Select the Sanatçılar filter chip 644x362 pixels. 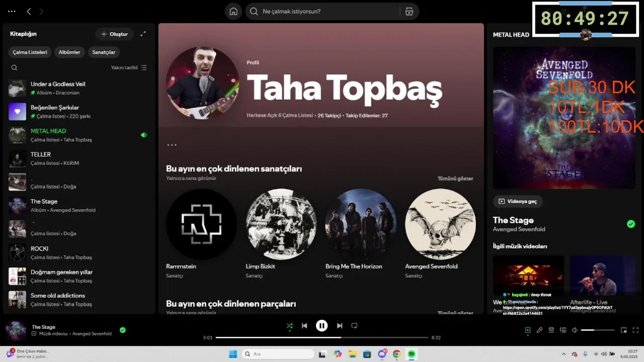pos(104,52)
